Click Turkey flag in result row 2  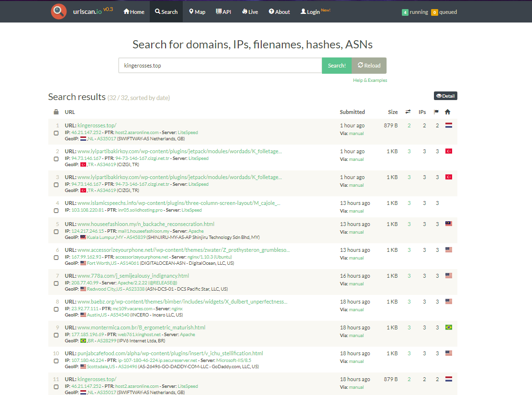click(448, 151)
